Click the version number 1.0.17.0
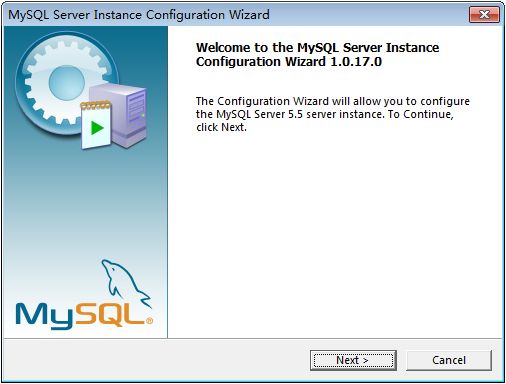 tap(356, 62)
